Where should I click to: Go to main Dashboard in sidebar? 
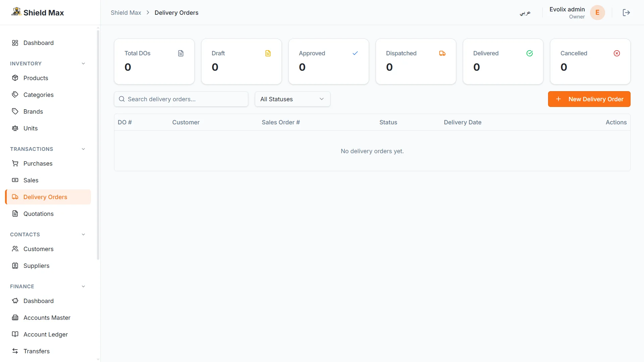48,43
